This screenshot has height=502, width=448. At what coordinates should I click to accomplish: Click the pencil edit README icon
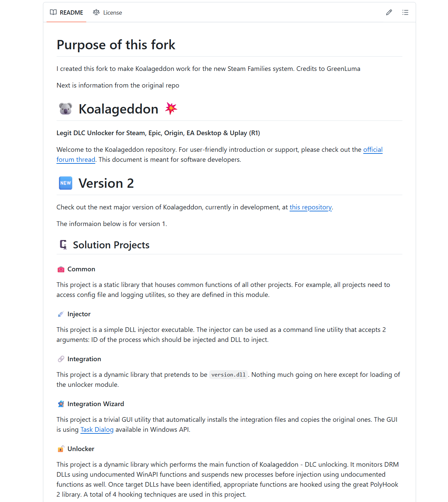tap(389, 13)
